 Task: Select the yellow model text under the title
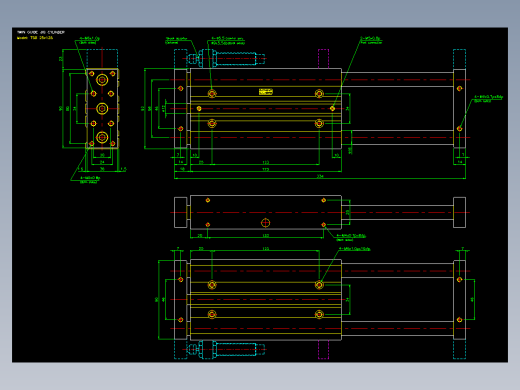[35, 38]
